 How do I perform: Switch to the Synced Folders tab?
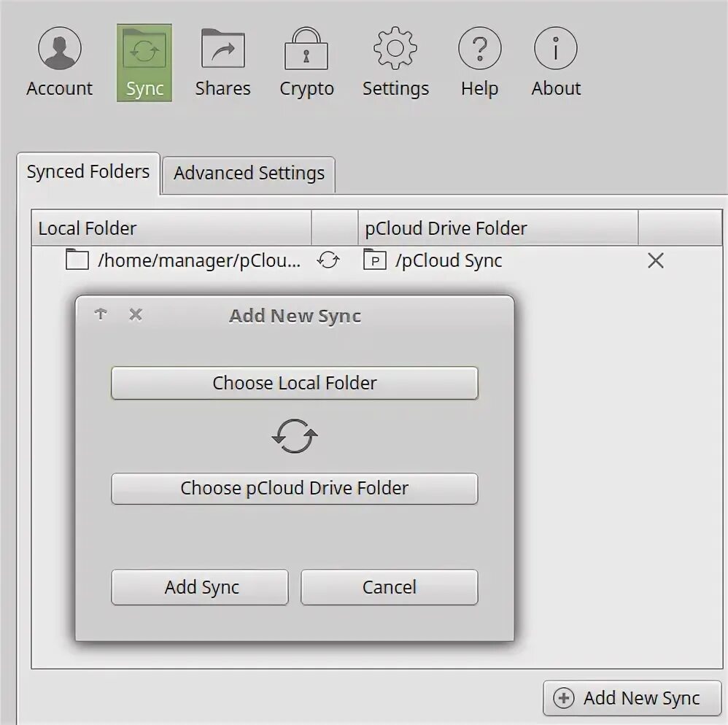click(x=88, y=172)
